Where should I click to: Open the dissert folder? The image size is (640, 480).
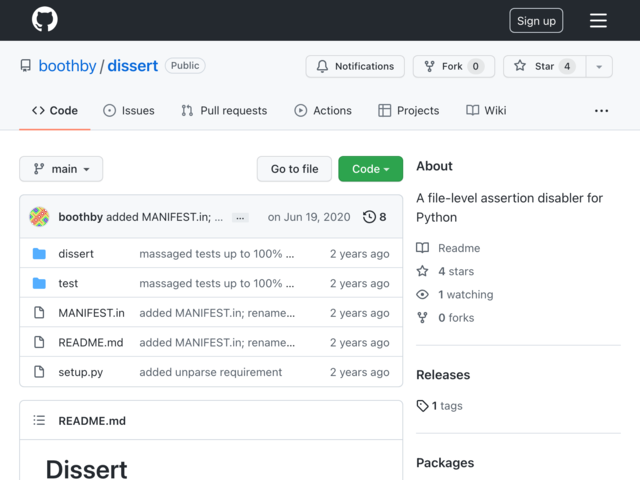tap(76, 253)
